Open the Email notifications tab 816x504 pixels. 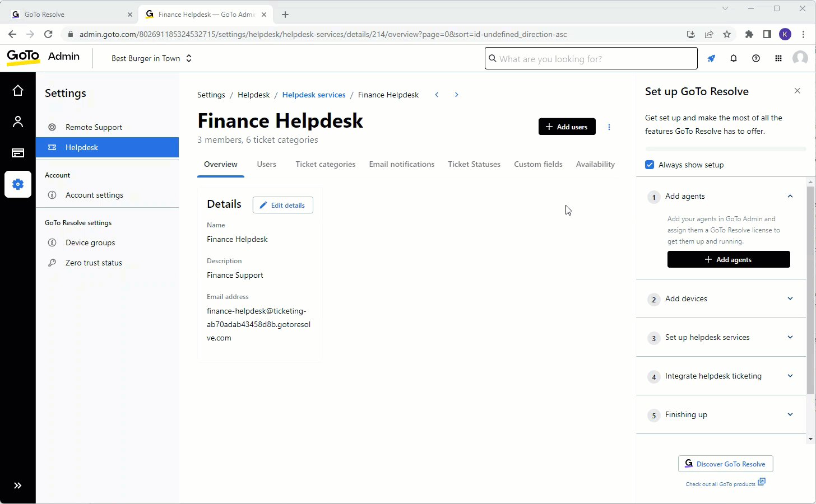tap(401, 164)
